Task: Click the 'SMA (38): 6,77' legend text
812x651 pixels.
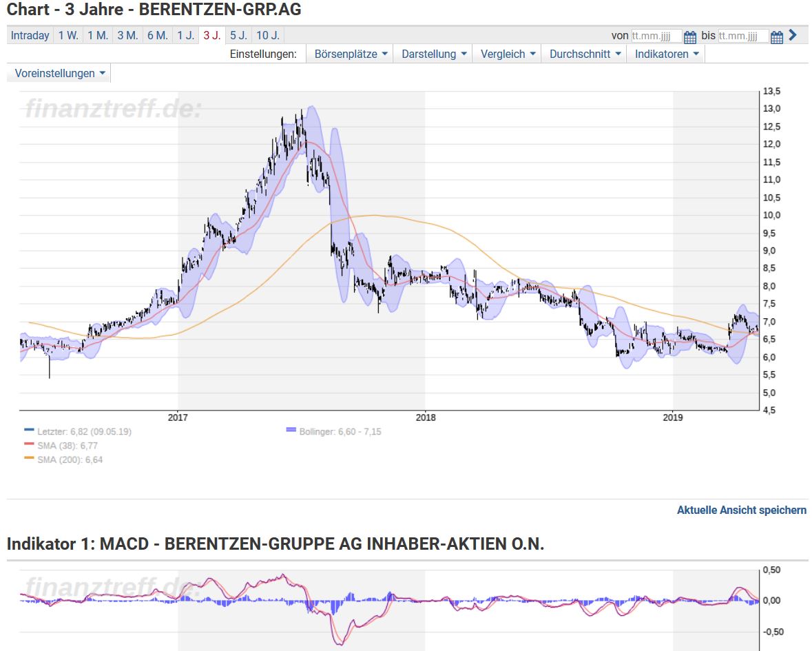Action: [x=67, y=446]
